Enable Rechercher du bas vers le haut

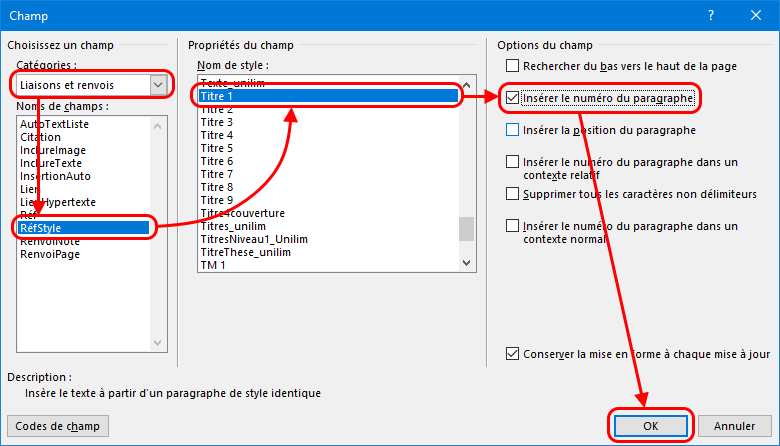(x=513, y=66)
